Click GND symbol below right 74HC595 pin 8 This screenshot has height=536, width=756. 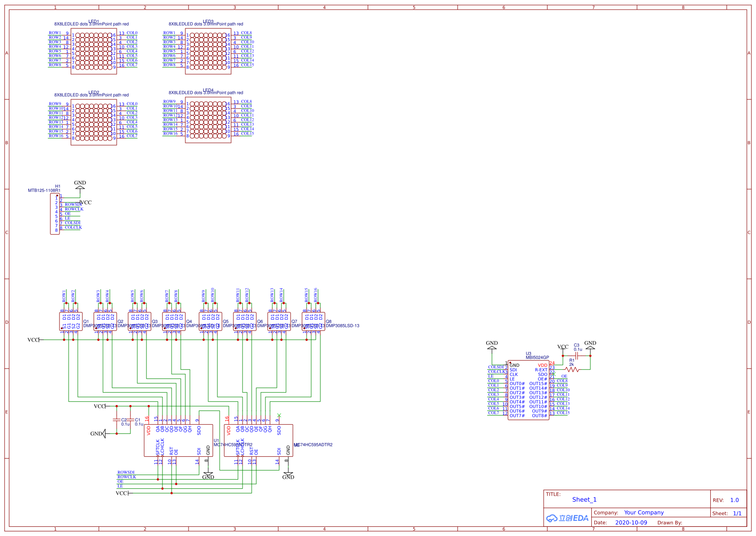tap(288, 475)
